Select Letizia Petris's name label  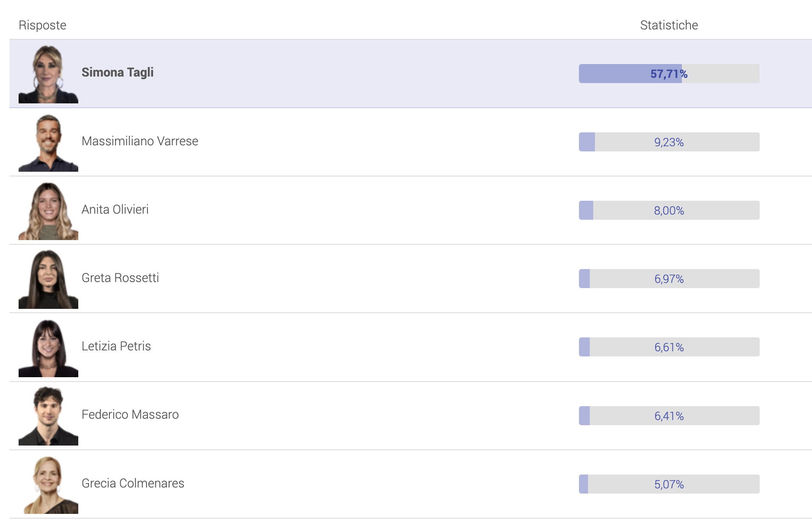pos(116,346)
